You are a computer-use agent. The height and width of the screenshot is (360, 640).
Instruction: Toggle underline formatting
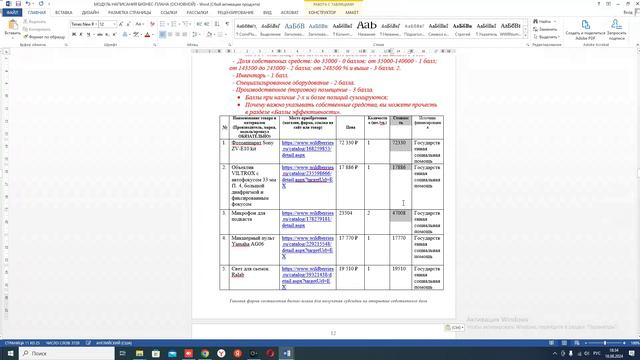tap(88, 35)
